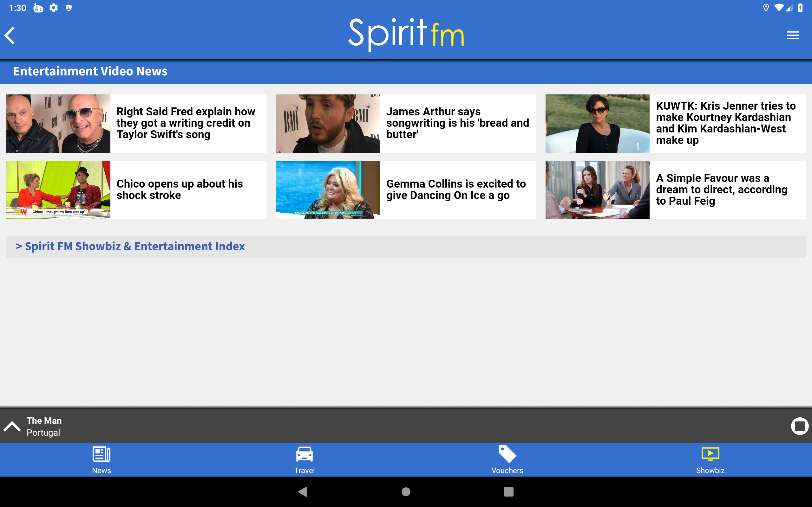Open Gemma Collins Dancing On Ice article

coord(456,190)
